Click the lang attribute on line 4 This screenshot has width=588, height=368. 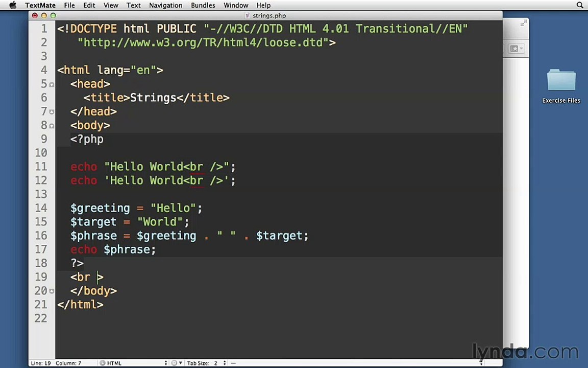coord(110,71)
